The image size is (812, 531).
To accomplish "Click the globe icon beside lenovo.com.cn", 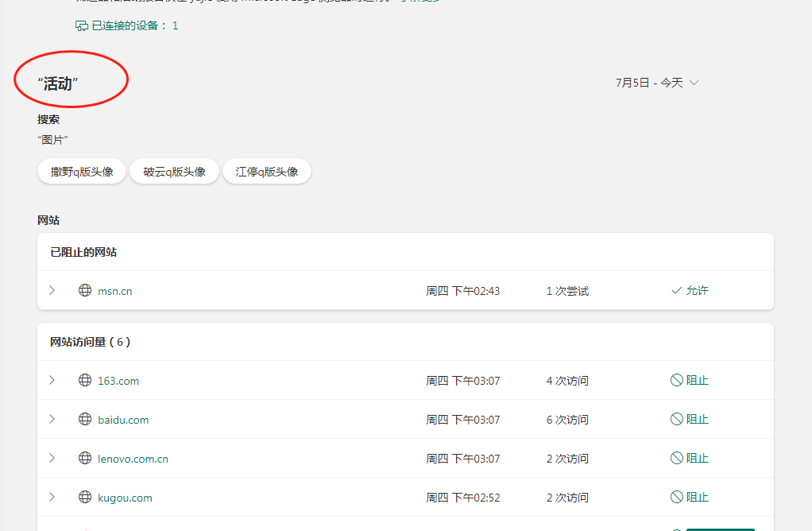I will (85, 458).
